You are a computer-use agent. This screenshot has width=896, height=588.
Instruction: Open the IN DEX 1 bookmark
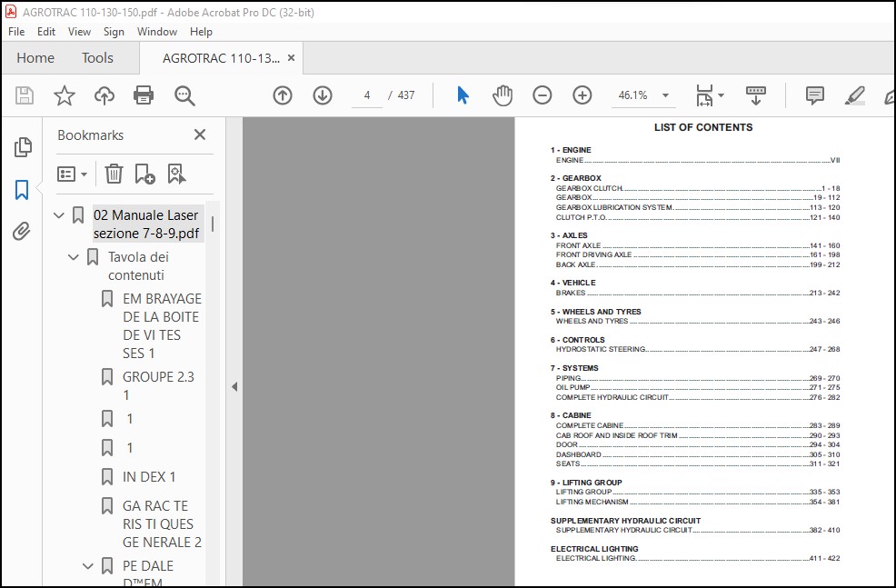point(148,476)
